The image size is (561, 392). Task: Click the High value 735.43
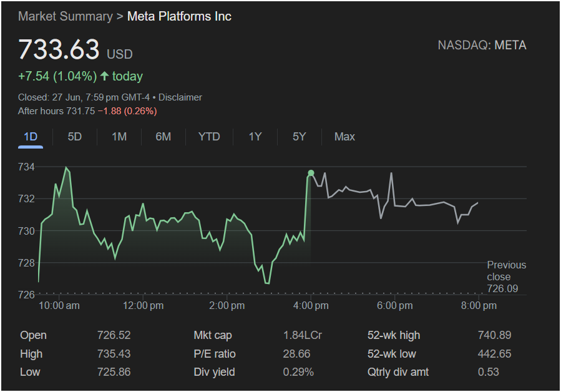click(114, 354)
